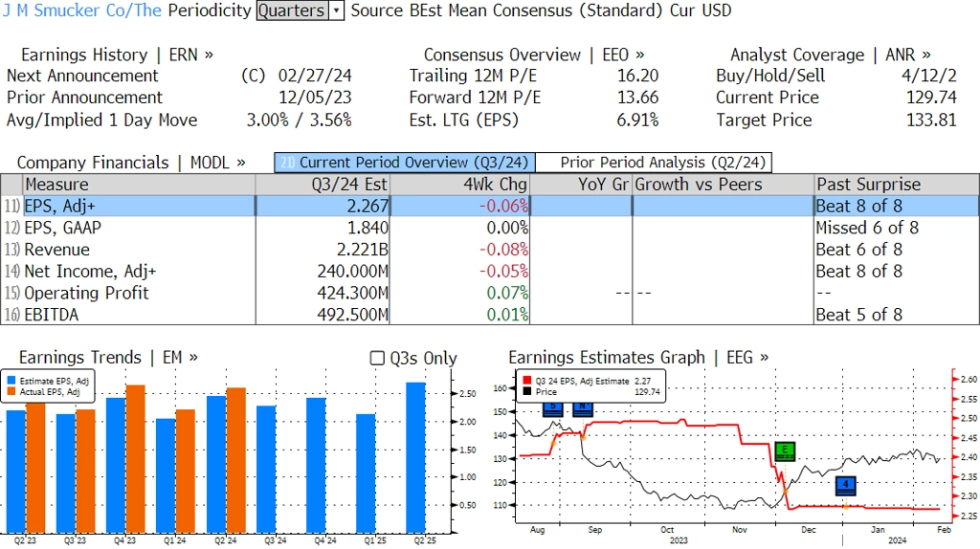Click the blue 5 marker near August
The image size is (980, 549).
(x=553, y=409)
